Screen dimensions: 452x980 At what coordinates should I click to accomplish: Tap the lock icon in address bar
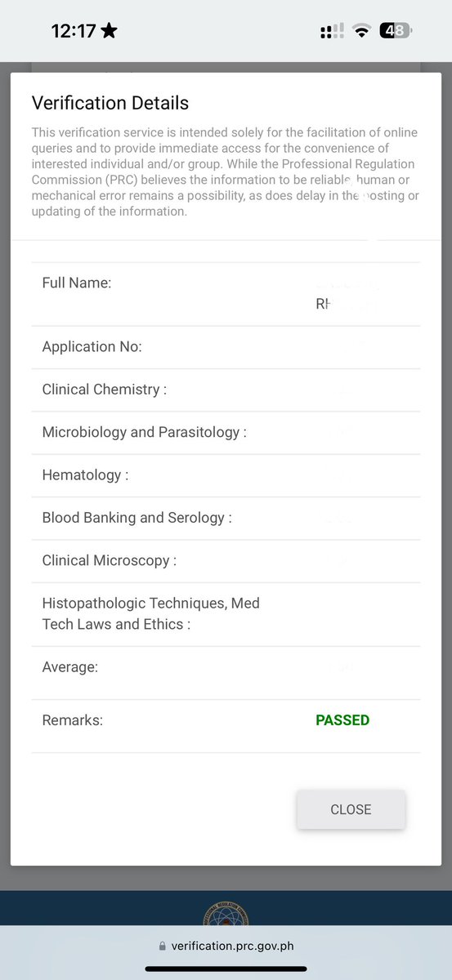162,947
